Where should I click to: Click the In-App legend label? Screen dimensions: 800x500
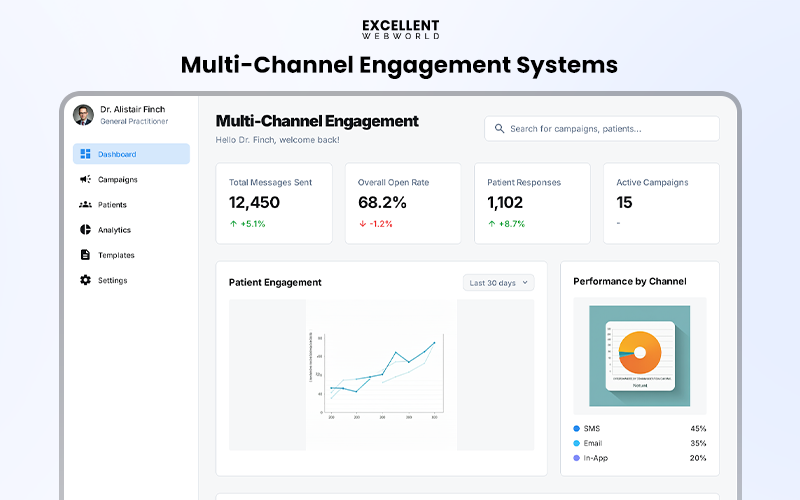tap(595, 458)
